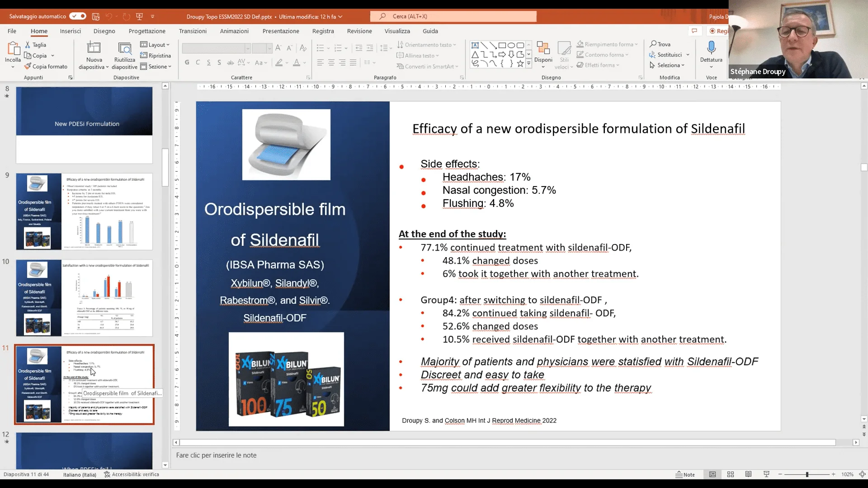The image size is (868, 488).
Task: Open the Revisione tab
Action: 359,31
